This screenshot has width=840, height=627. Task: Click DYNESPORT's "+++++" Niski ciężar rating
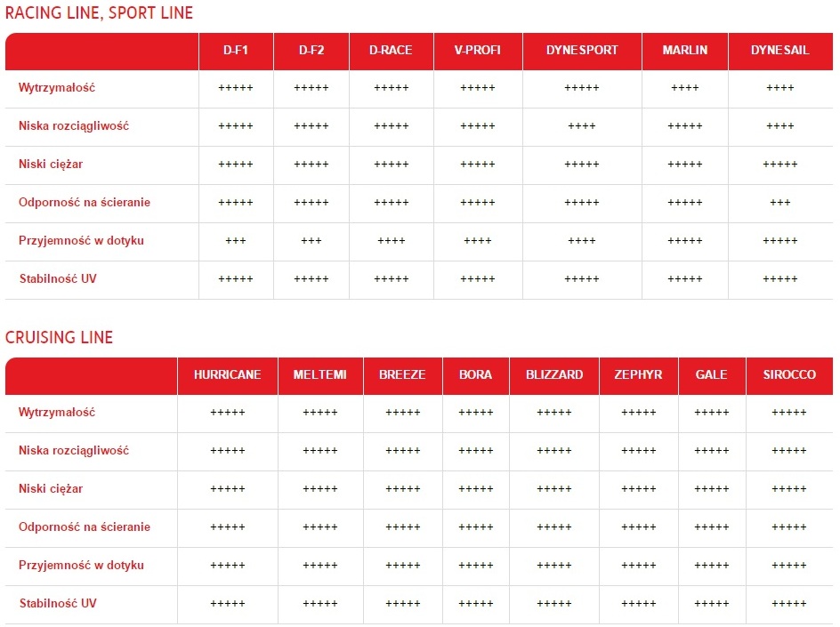582,165
